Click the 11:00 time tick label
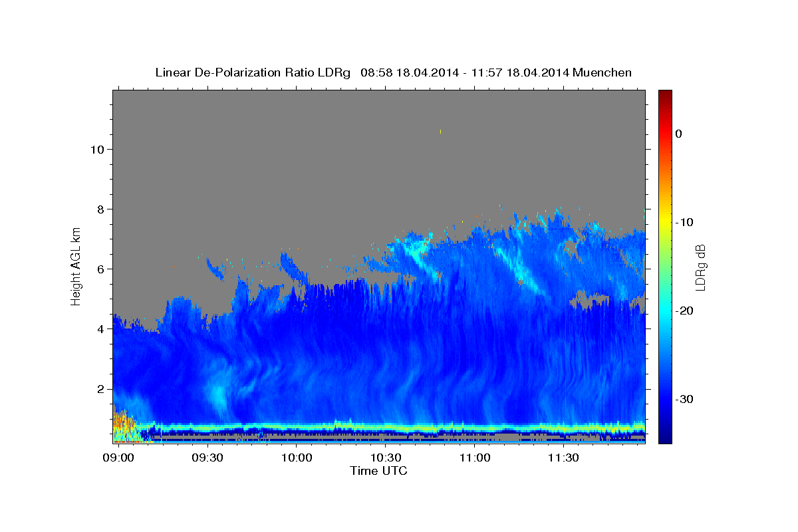 point(475,458)
